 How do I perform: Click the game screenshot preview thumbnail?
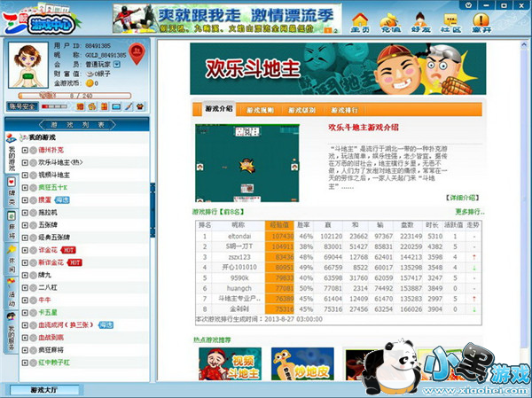click(x=247, y=163)
